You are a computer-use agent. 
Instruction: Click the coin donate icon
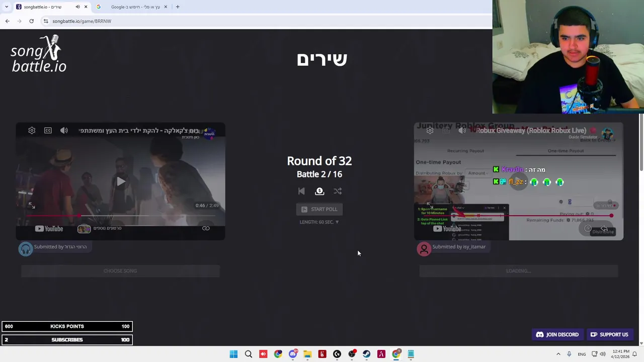(x=319, y=191)
